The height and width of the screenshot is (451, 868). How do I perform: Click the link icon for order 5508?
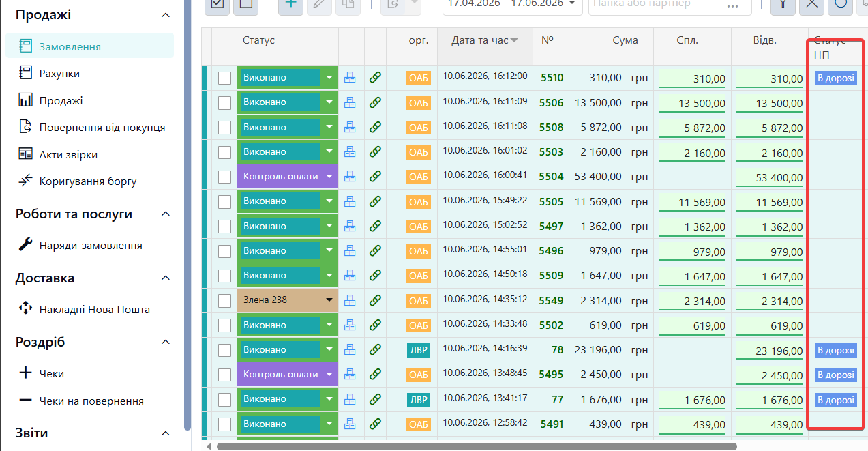pos(375,127)
